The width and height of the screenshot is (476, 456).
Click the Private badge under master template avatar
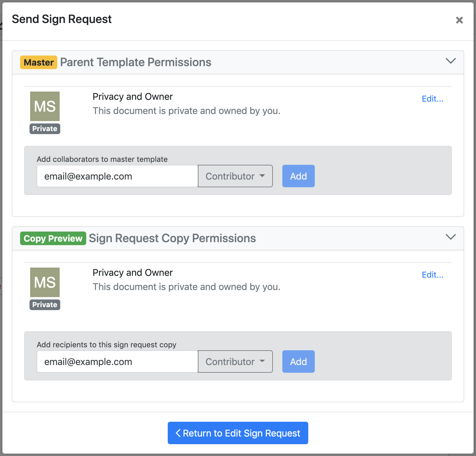coord(45,129)
